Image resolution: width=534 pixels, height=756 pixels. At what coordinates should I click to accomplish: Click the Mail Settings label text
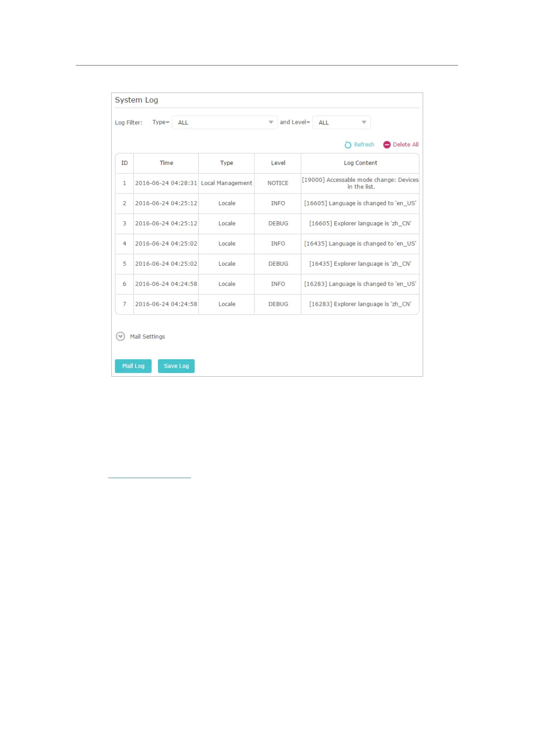tap(147, 337)
